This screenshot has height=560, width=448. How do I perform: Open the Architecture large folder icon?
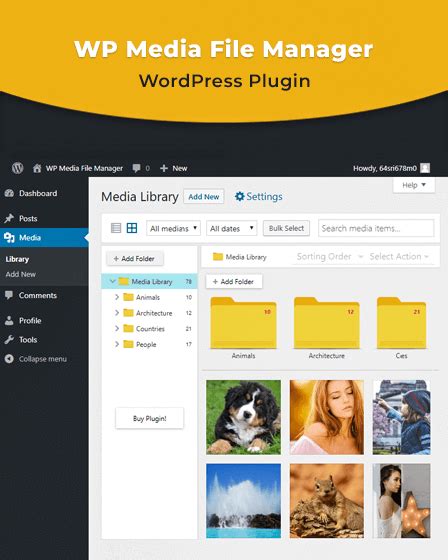pos(327,323)
